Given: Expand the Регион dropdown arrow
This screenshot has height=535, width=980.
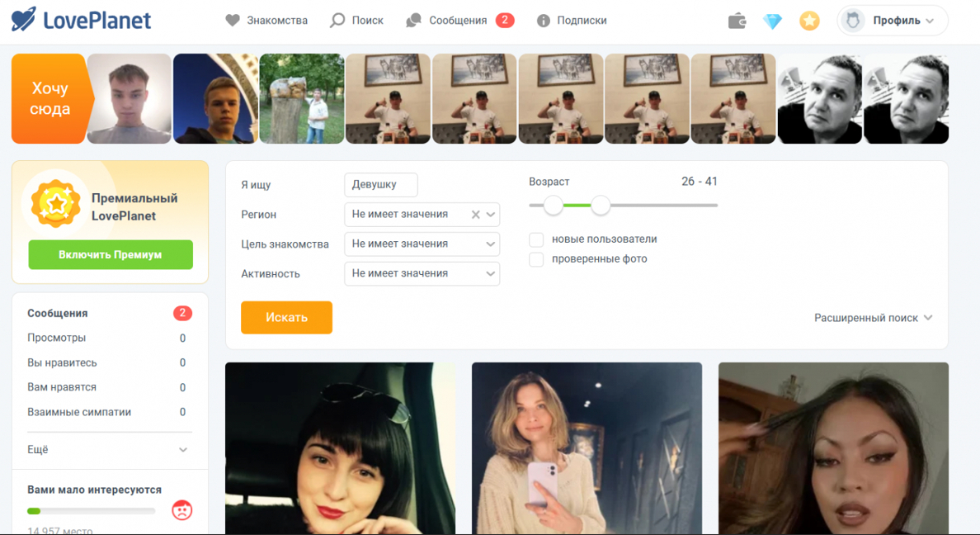Looking at the screenshot, I should (491, 215).
